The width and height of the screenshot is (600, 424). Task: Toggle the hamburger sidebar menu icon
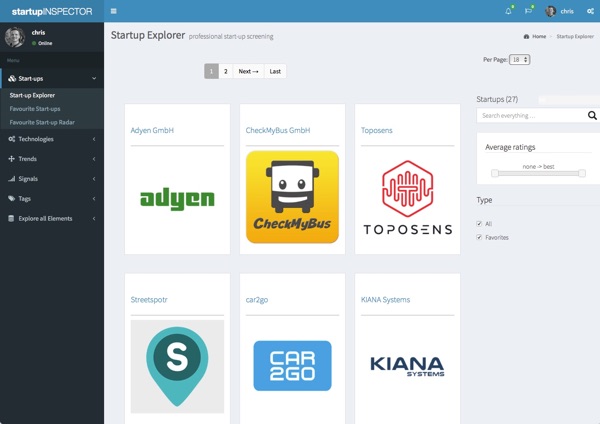click(114, 11)
